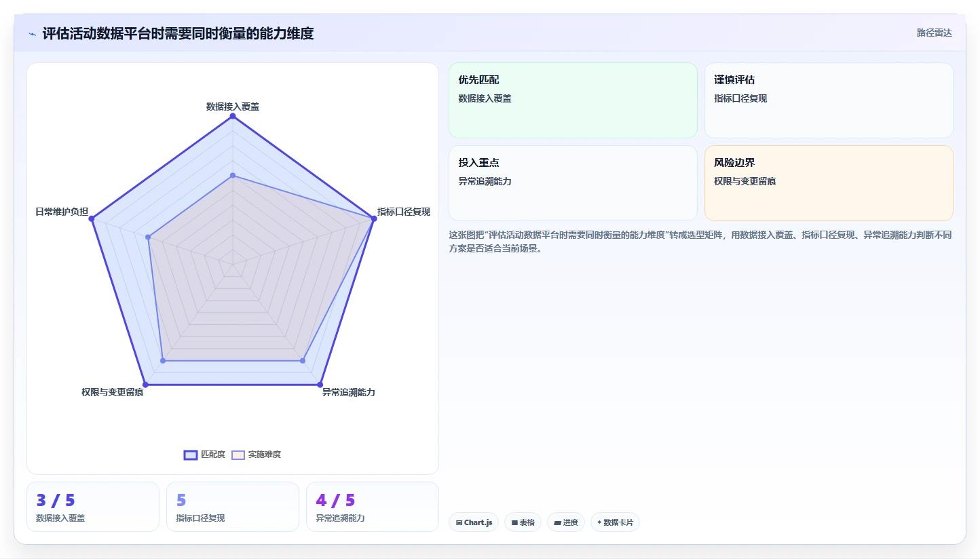Click the stat card showing 5
This screenshot has width=980, height=559.
point(233,507)
